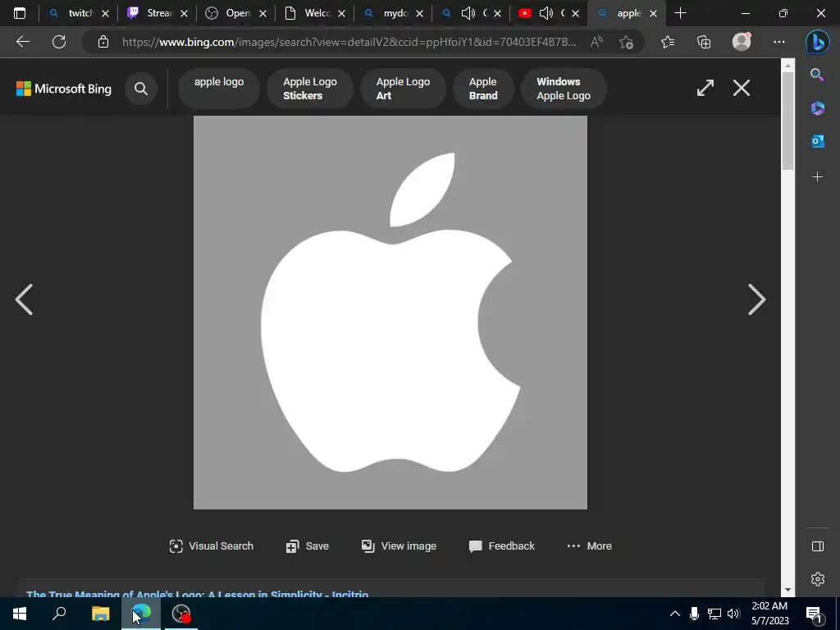View site info via the lock icon
The image size is (840, 630).
click(103, 42)
